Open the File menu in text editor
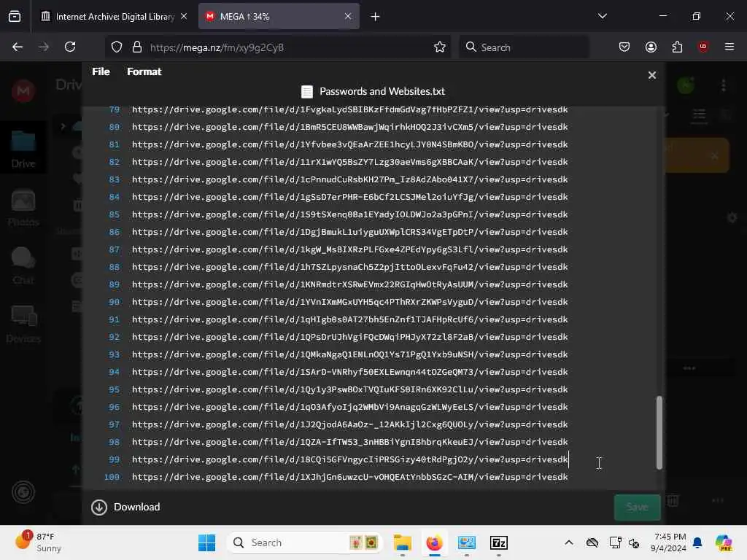The image size is (747, 560). pyautogui.click(x=101, y=71)
